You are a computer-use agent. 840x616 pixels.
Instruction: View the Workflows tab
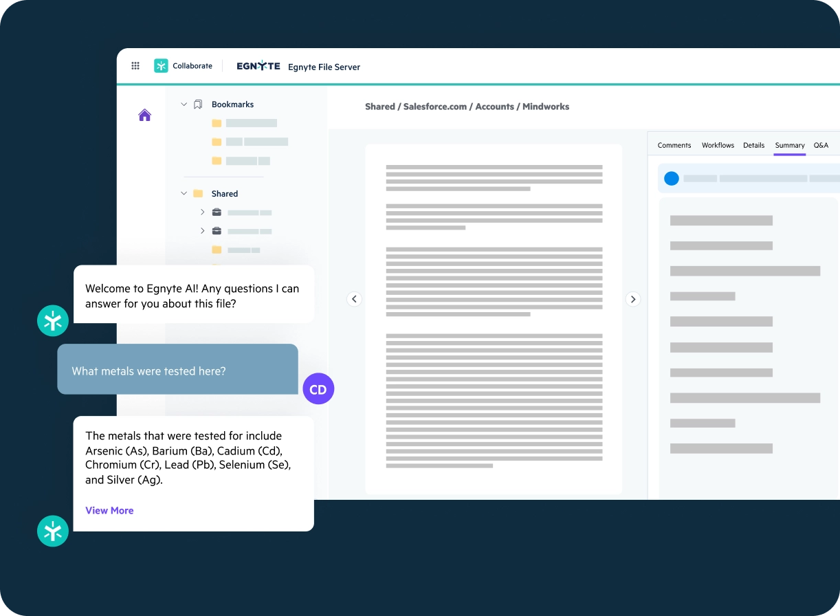(x=718, y=145)
